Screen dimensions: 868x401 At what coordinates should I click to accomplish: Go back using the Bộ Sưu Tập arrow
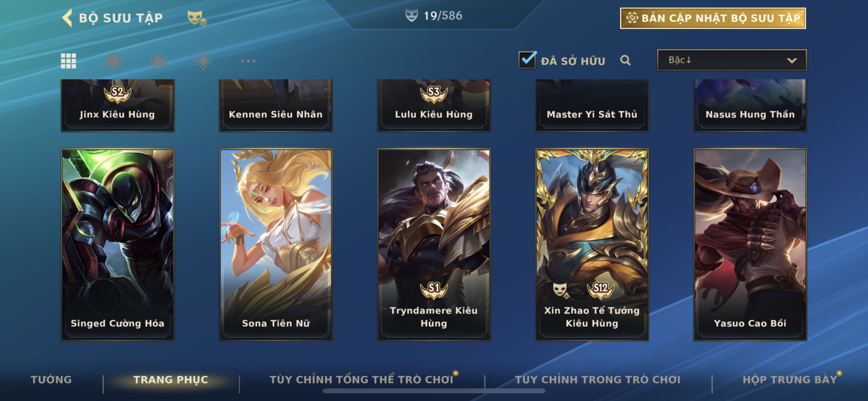coord(67,17)
